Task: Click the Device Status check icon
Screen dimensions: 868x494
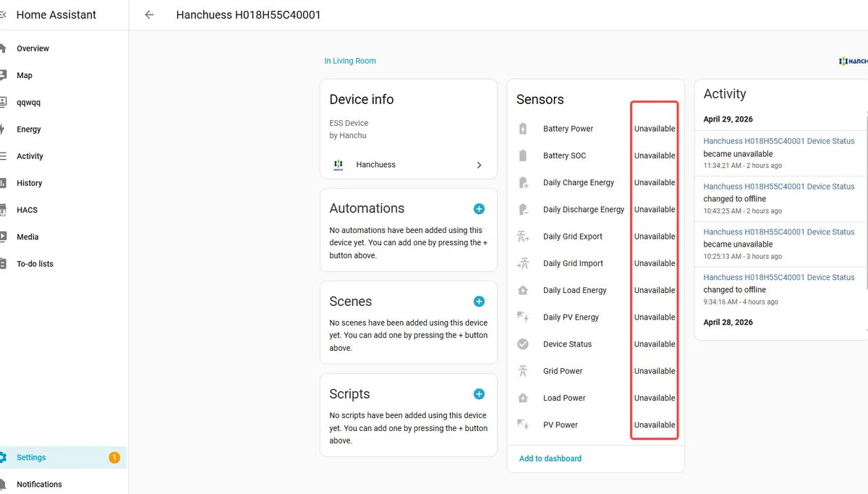Action: click(523, 344)
